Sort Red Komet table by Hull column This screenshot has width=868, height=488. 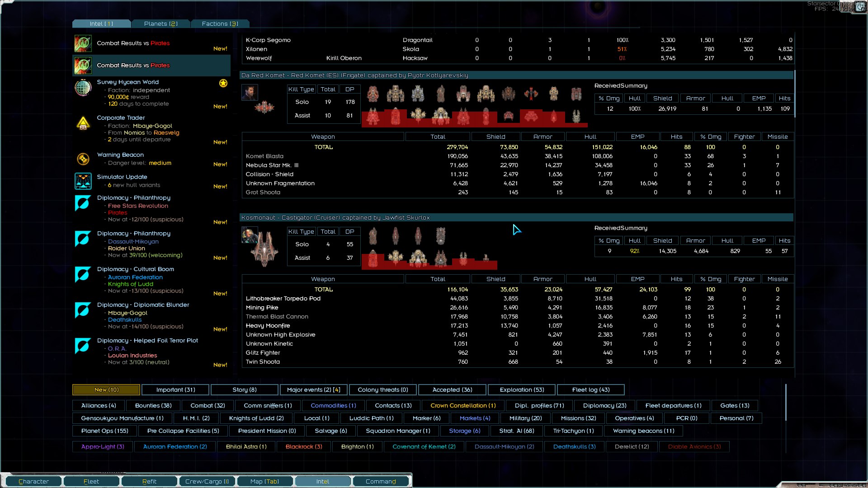pyautogui.click(x=590, y=136)
